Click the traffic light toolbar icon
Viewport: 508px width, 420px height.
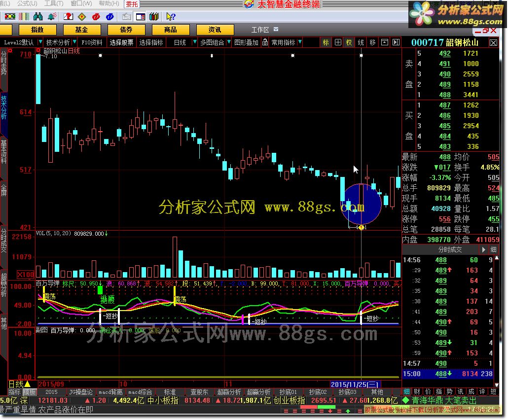point(10,16)
